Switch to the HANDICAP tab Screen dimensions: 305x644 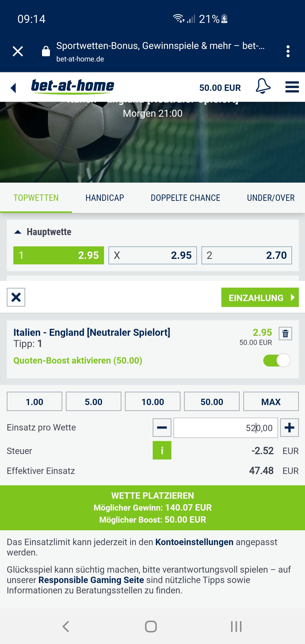coord(105,198)
